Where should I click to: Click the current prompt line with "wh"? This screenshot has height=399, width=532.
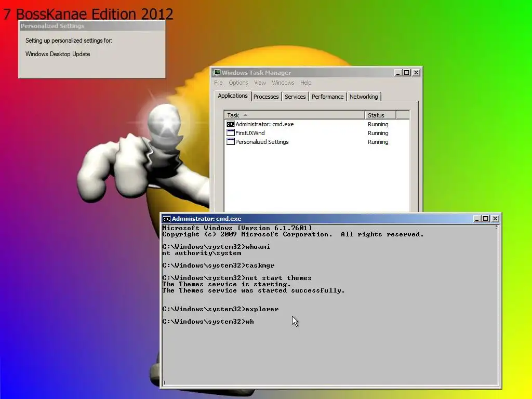pyautogui.click(x=208, y=322)
